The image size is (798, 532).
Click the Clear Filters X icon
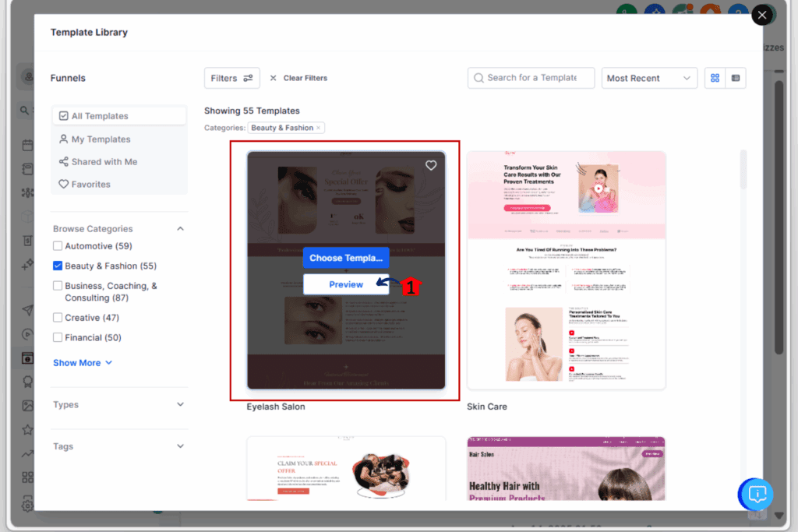(x=274, y=78)
